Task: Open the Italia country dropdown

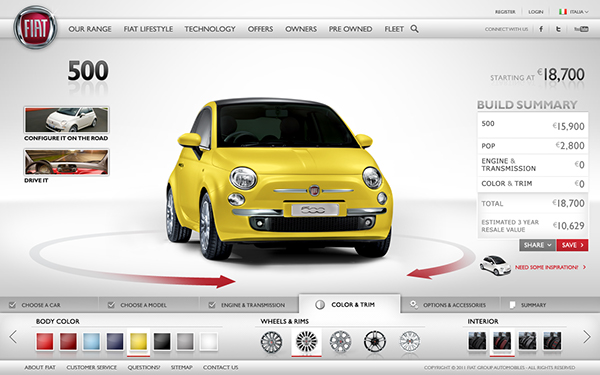Action: pyautogui.click(x=574, y=12)
